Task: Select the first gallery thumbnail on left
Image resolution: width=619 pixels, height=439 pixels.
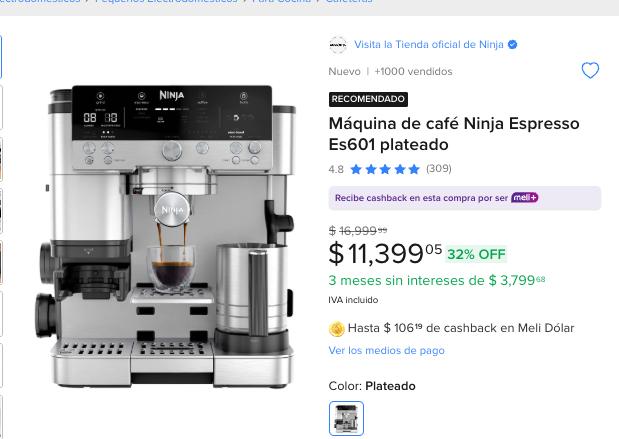Action: (0, 57)
